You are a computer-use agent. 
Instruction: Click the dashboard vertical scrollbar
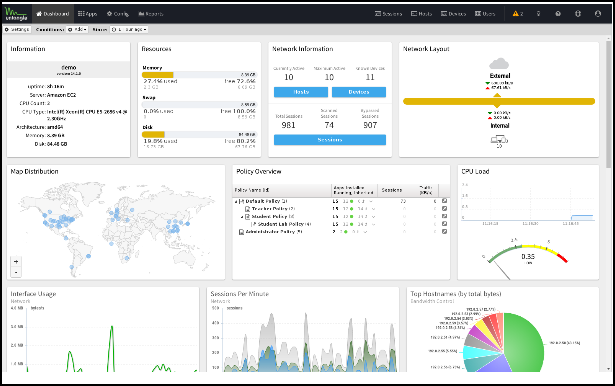(x=608, y=104)
